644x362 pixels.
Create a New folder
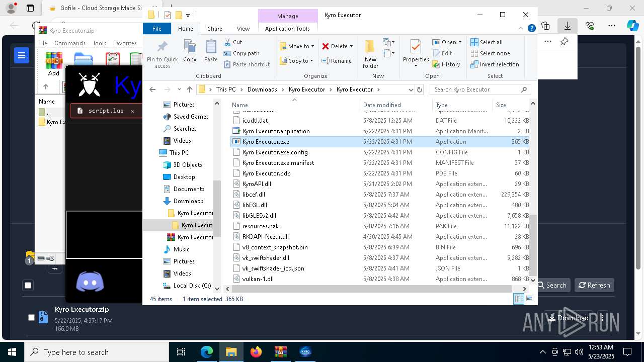pos(370,54)
